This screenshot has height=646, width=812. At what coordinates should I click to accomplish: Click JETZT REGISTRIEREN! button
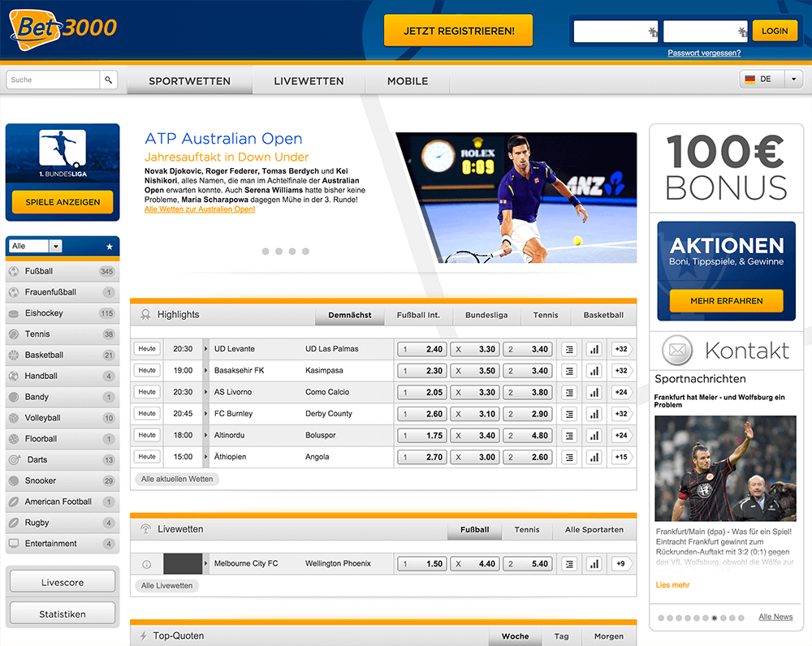(458, 31)
